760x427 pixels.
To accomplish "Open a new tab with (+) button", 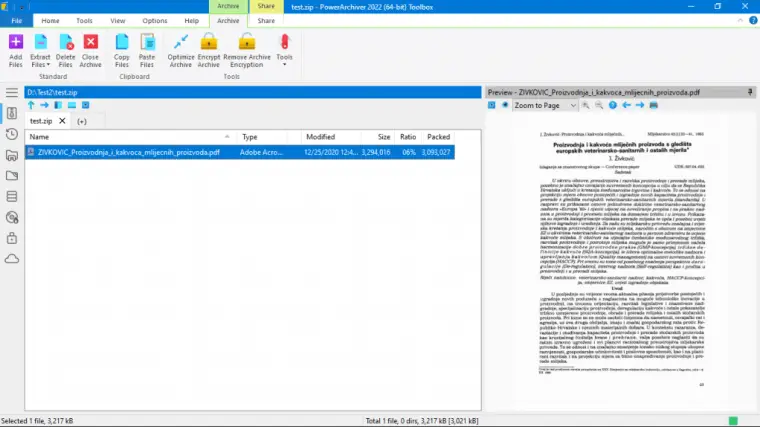I will (x=82, y=121).
